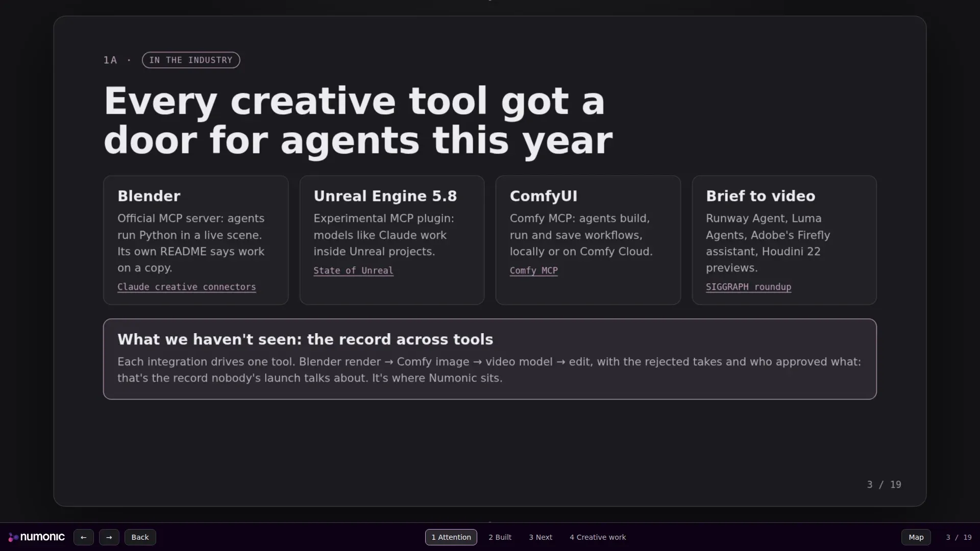Image resolution: width=980 pixels, height=551 pixels.
Task: Click the 'What we haven't seen' heading
Action: [x=305, y=339]
